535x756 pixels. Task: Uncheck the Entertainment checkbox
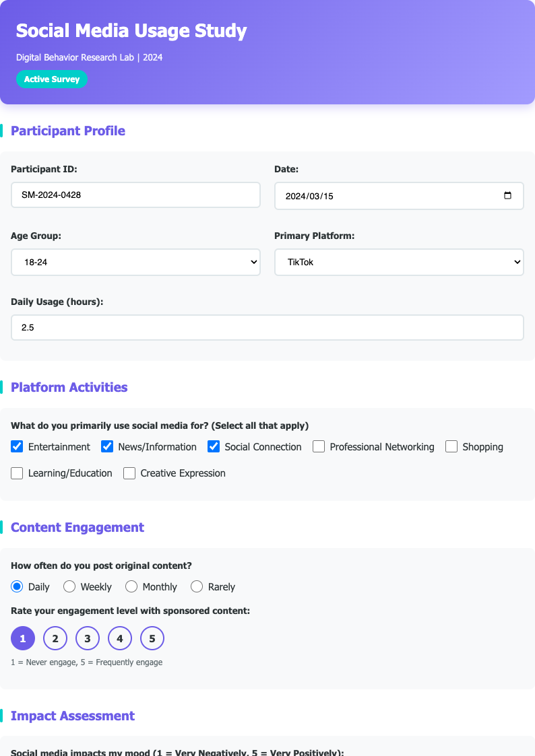click(x=17, y=446)
